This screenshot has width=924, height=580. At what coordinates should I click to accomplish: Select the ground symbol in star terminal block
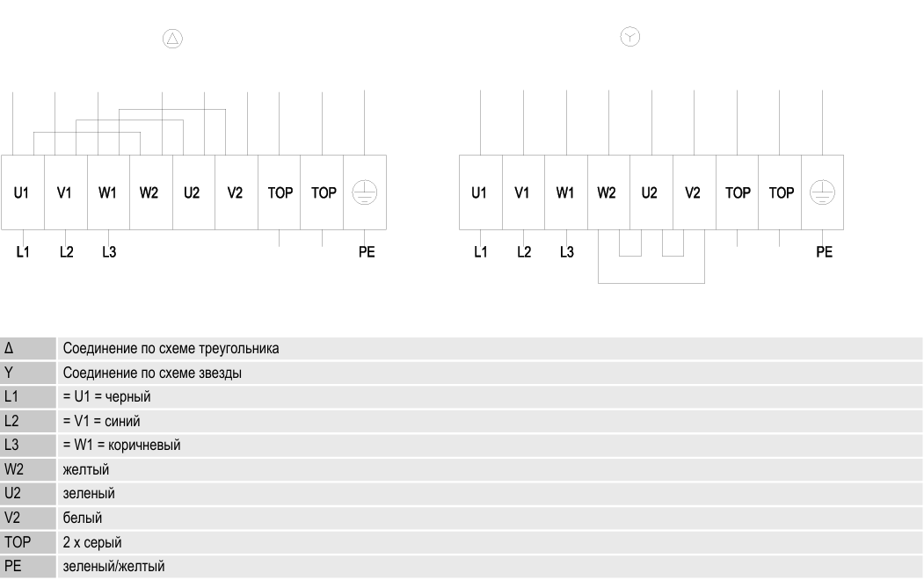pyautogui.click(x=822, y=193)
